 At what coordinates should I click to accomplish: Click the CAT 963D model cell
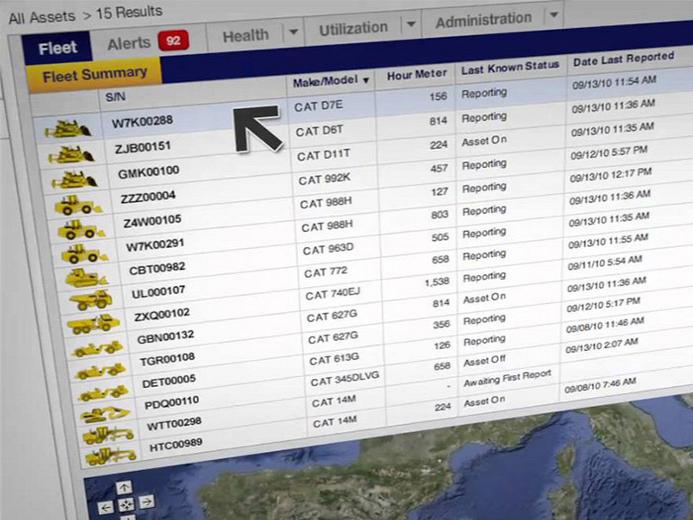click(x=328, y=249)
